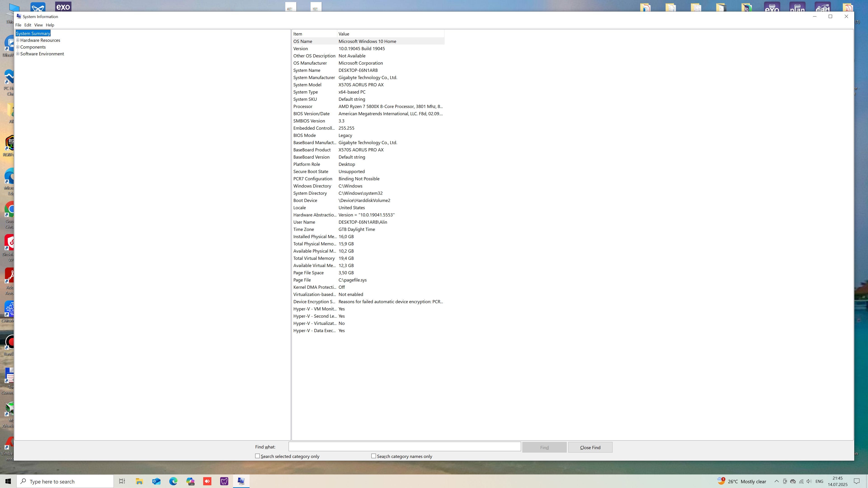Select the Page File C:\pagefile.sys row

coord(368,280)
